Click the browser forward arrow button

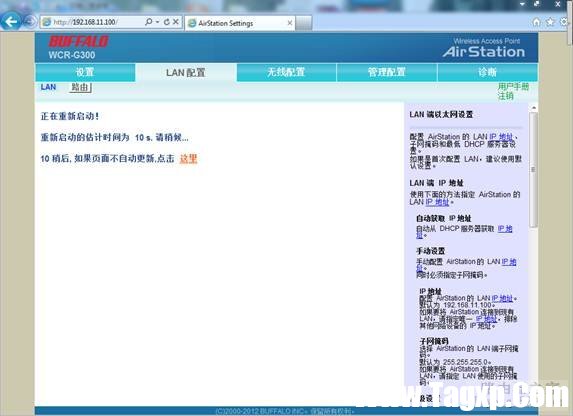(x=30, y=22)
